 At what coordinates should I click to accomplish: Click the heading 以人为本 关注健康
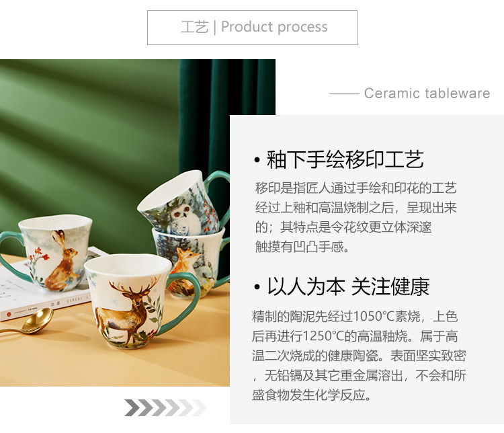point(348,286)
